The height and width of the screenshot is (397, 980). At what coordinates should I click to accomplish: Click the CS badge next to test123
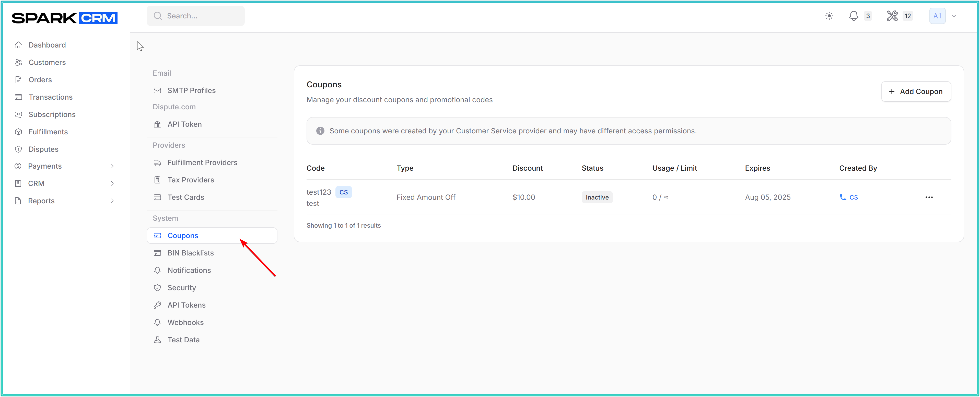[x=343, y=192]
